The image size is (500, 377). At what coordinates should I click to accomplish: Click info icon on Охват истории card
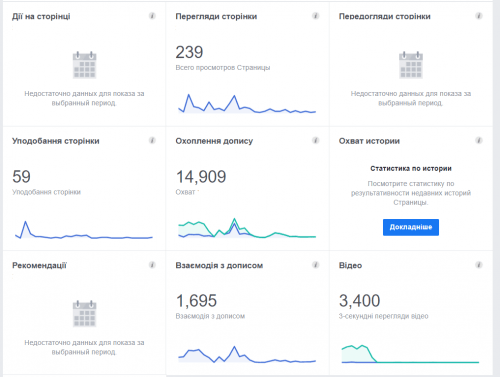coord(479,140)
